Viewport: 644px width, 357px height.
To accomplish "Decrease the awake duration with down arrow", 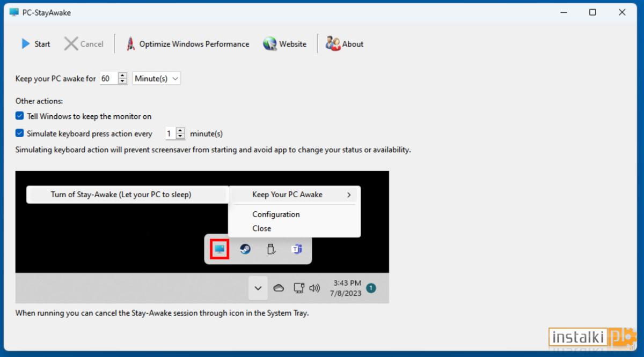I will pyautogui.click(x=123, y=81).
